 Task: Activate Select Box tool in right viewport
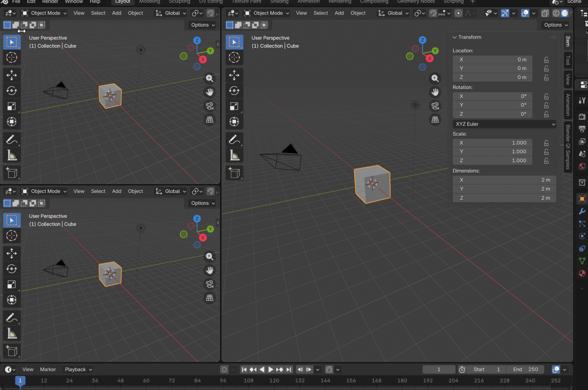coord(234,42)
